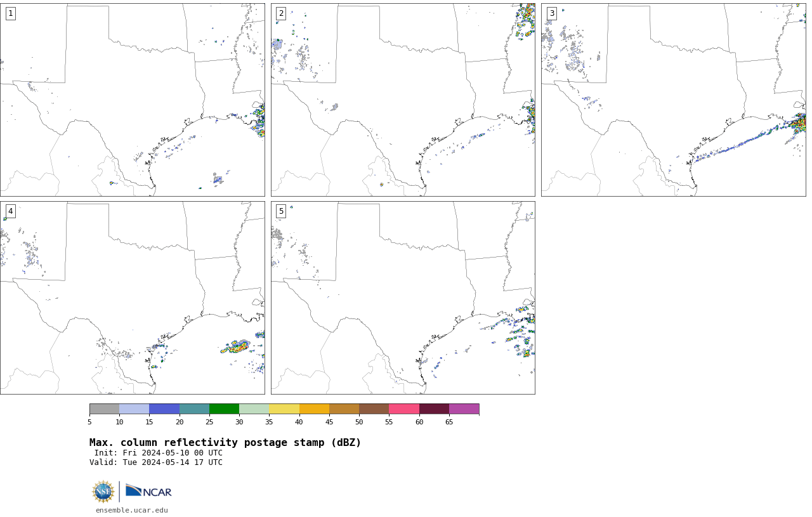The width and height of the screenshot is (812, 517).
Task: Open ensemble member 1 reflectivity map
Action: (x=132, y=100)
